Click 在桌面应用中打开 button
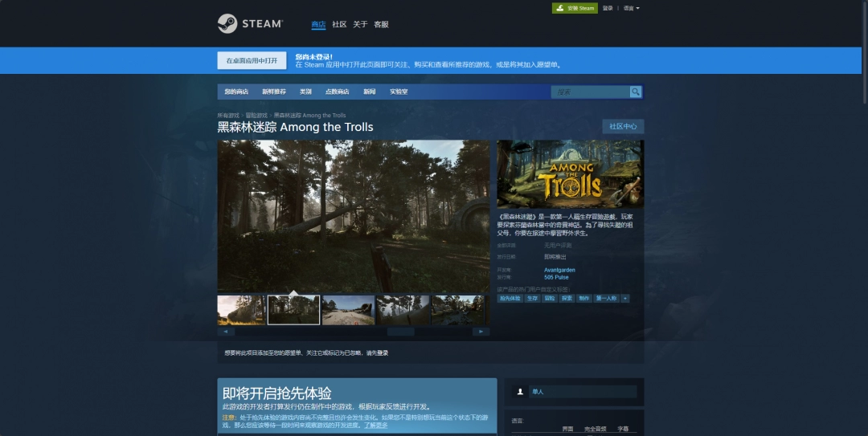This screenshot has width=868, height=436. click(252, 60)
